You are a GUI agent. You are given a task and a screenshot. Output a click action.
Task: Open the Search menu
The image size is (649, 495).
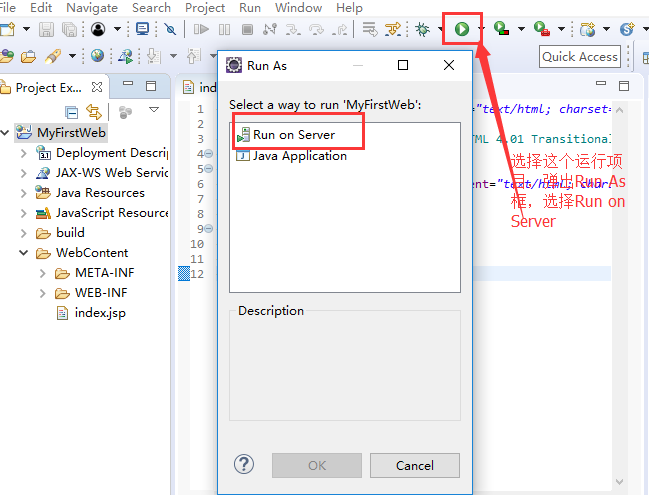(151, 7)
